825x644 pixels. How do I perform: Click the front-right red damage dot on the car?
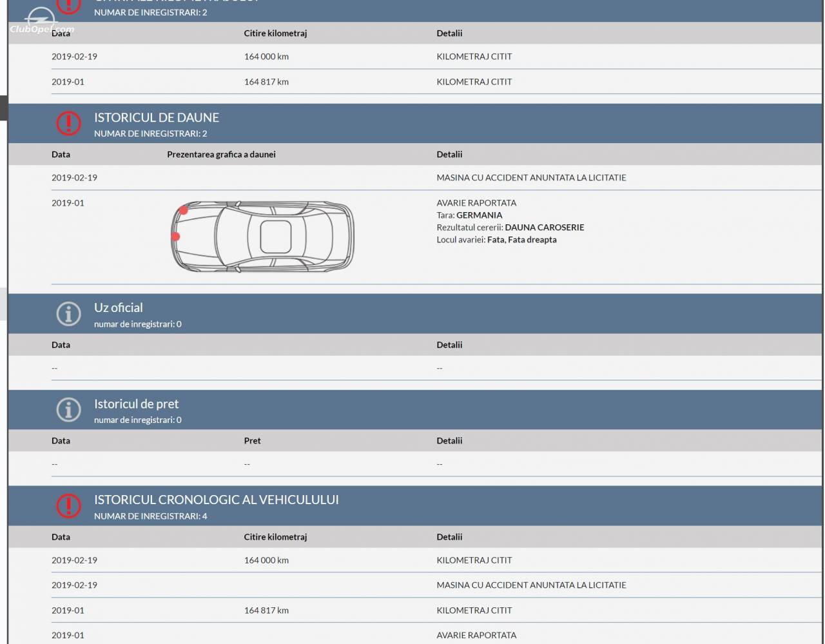[x=184, y=210]
